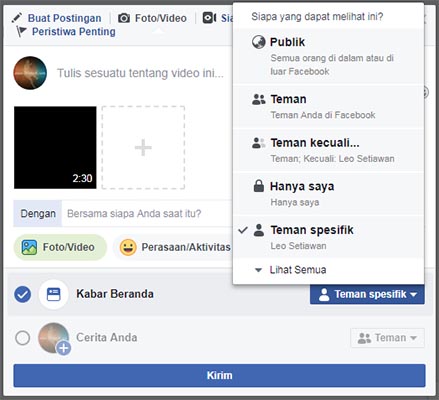Click the picture icon in Foto/Video pill
The image size is (439, 400).
(29, 247)
